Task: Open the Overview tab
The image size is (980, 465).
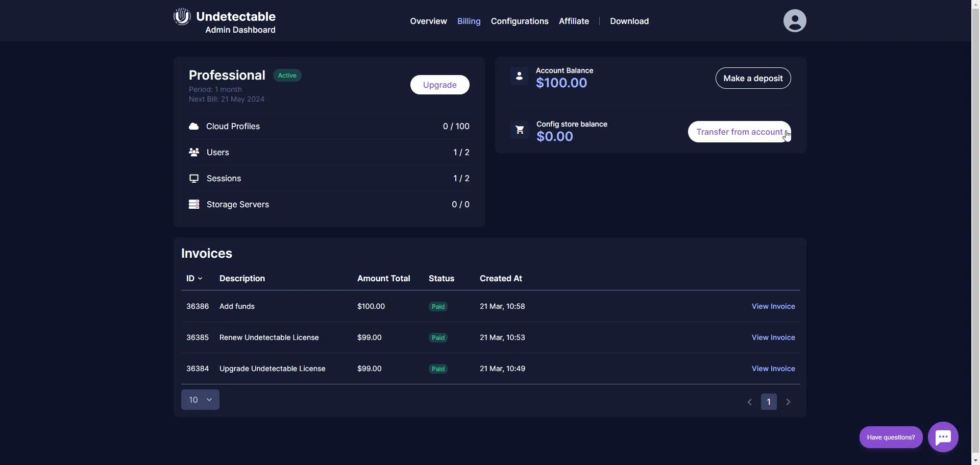Action: [428, 21]
